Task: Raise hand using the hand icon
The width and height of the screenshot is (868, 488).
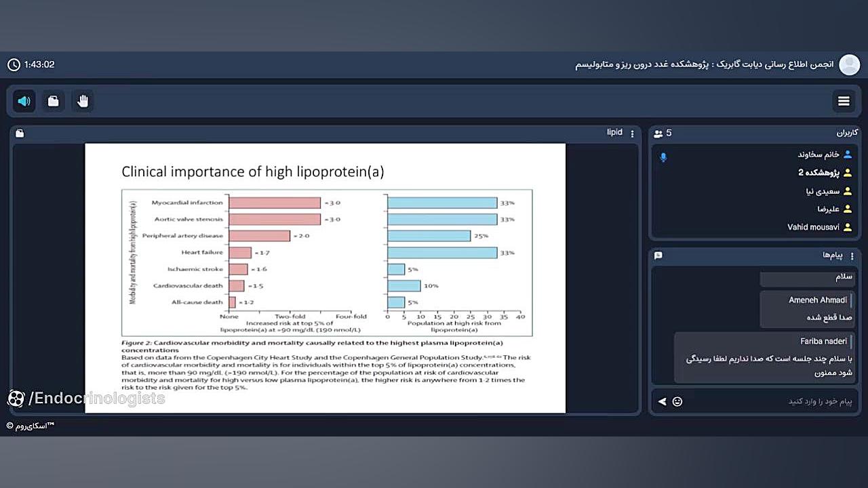Action: 83,101
